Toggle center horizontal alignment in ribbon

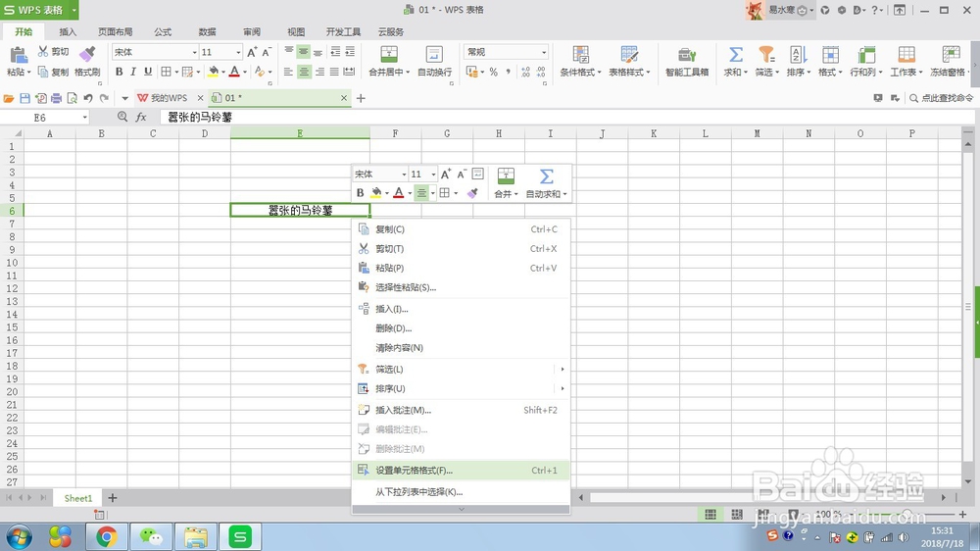304,72
